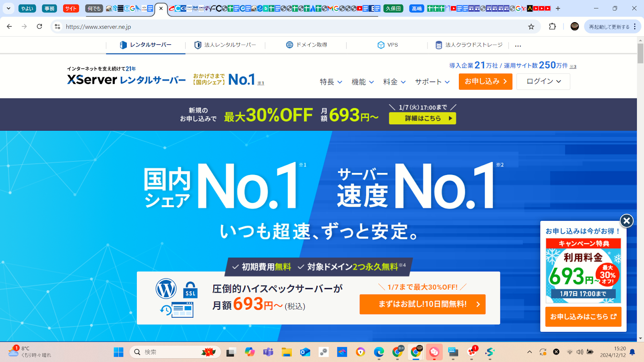Open the battery status icon
This screenshot has width=644, height=362.
tap(590, 352)
